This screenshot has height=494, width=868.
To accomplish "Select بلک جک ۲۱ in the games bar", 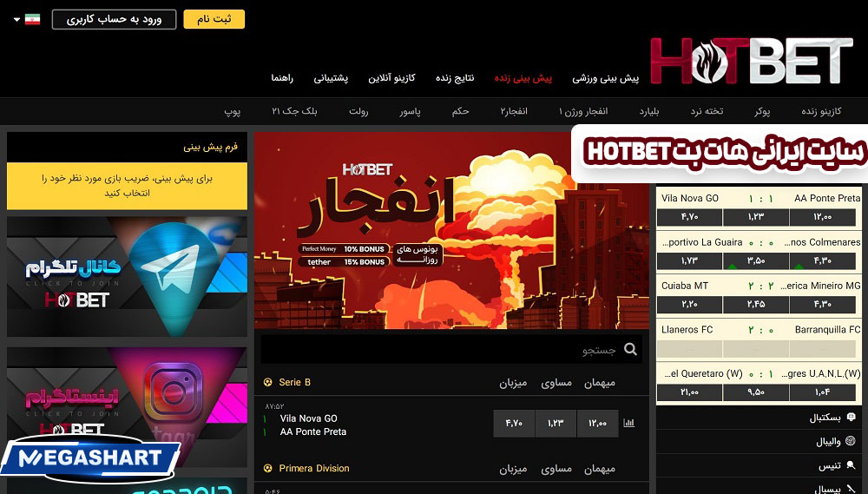I will click(294, 111).
